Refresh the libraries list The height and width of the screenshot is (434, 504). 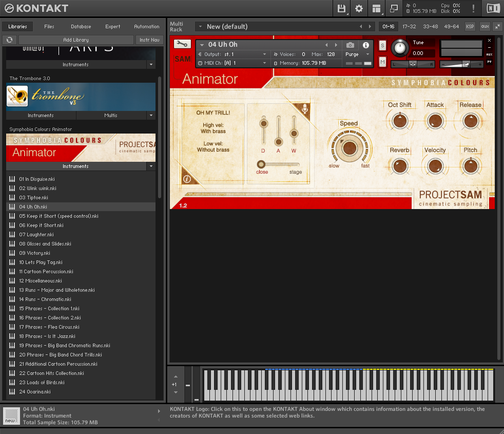9,40
